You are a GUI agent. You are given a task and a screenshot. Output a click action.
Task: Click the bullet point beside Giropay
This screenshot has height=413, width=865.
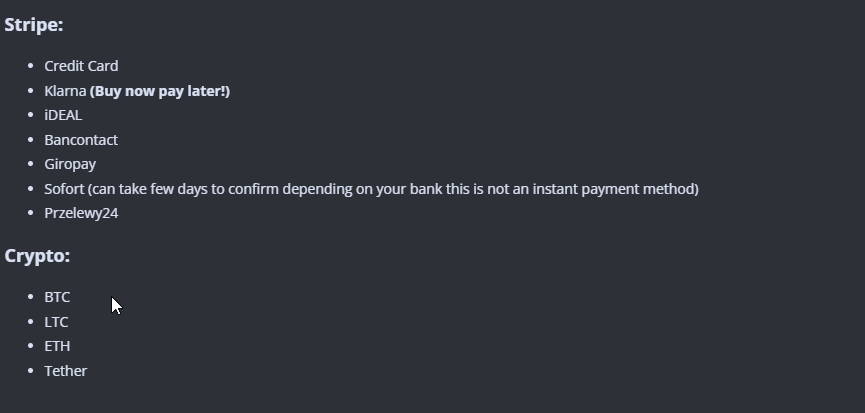click(x=30, y=164)
